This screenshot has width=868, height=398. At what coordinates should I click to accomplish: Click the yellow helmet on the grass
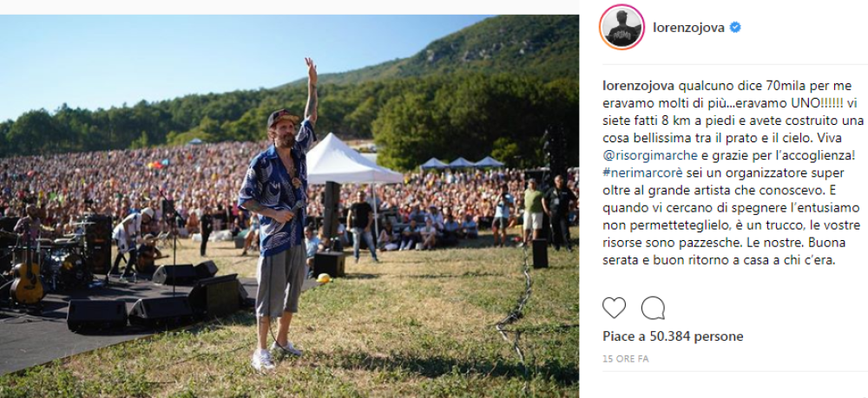click(x=323, y=278)
